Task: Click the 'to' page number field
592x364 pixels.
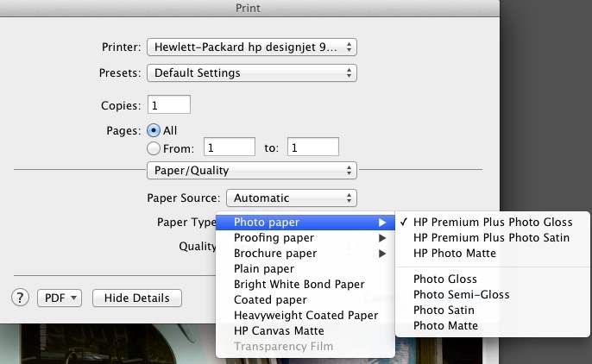Action: 313,147
